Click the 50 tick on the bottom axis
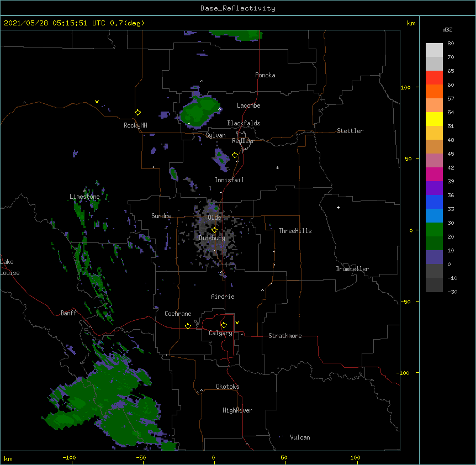The height and width of the screenshot is (465, 476). click(284, 457)
